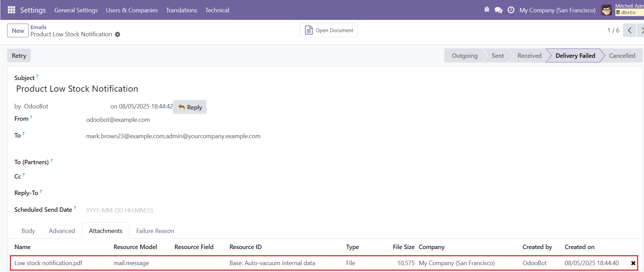The width and height of the screenshot is (644, 272).
Task: Open the apps grid menu icon
Action: click(11, 10)
